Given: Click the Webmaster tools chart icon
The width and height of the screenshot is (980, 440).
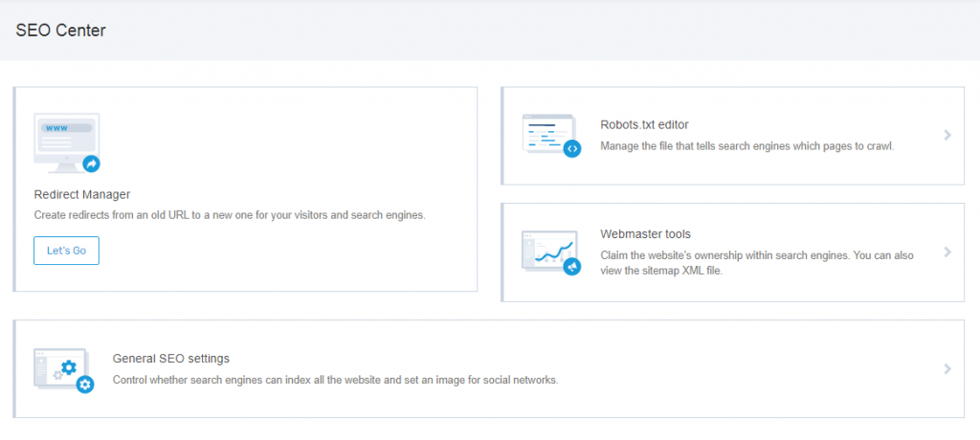Looking at the screenshot, I should [x=547, y=249].
